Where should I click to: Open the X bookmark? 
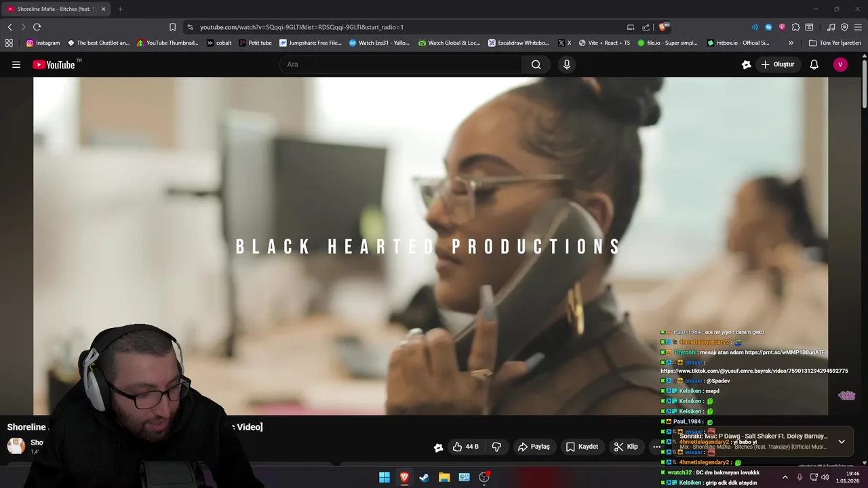(564, 43)
